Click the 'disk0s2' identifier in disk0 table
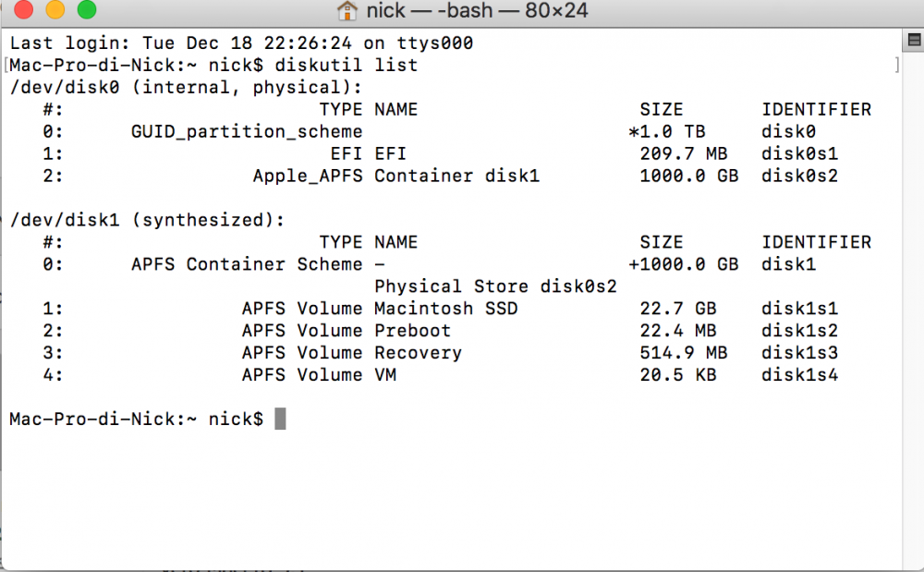Image resolution: width=924 pixels, height=572 pixels. coord(799,176)
